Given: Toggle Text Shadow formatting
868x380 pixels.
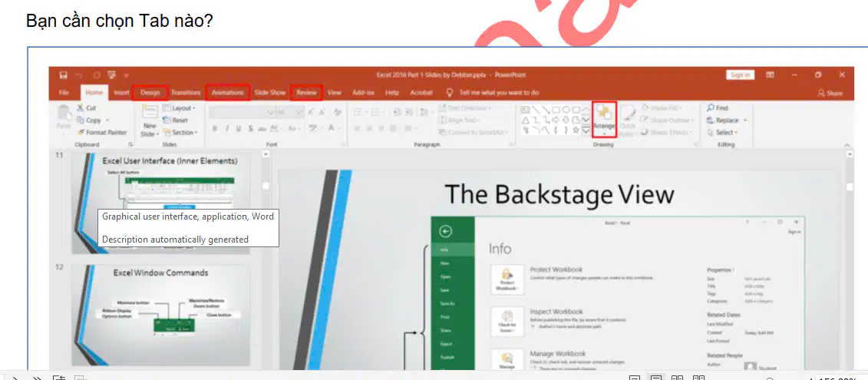Looking at the screenshot, I should 251,128.
